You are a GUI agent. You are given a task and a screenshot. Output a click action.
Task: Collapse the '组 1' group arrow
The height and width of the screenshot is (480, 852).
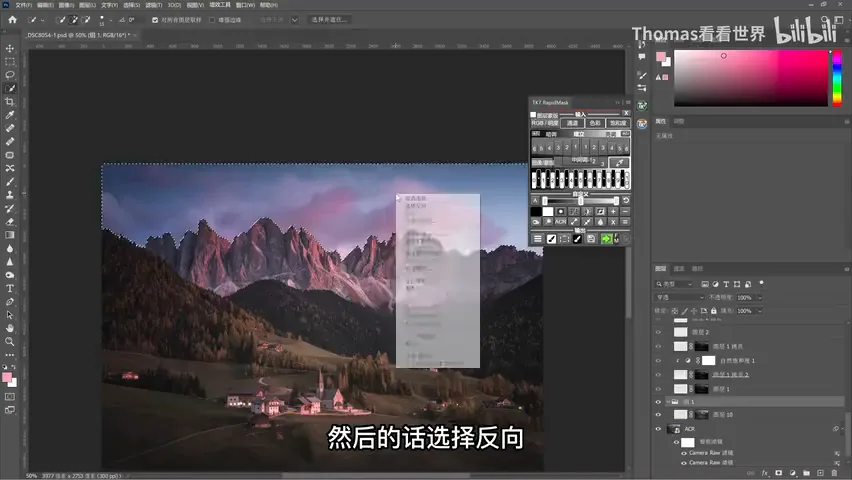click(x=668, y=402)
